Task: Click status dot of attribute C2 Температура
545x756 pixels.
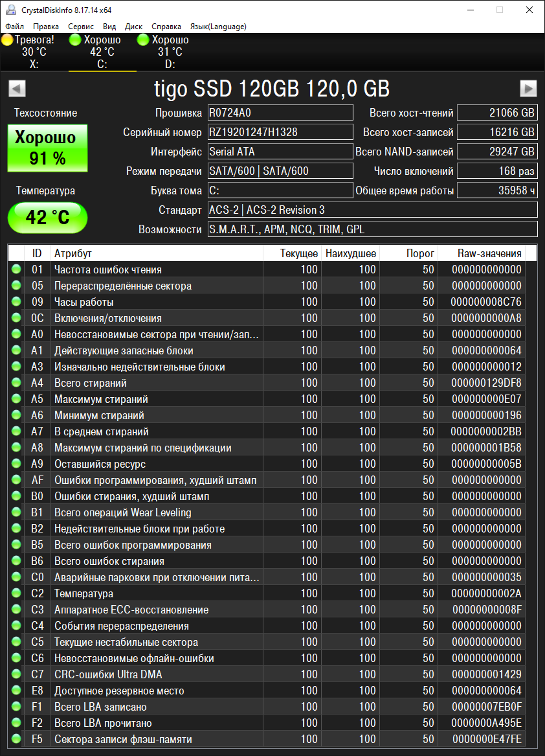Action: (16, 593)
